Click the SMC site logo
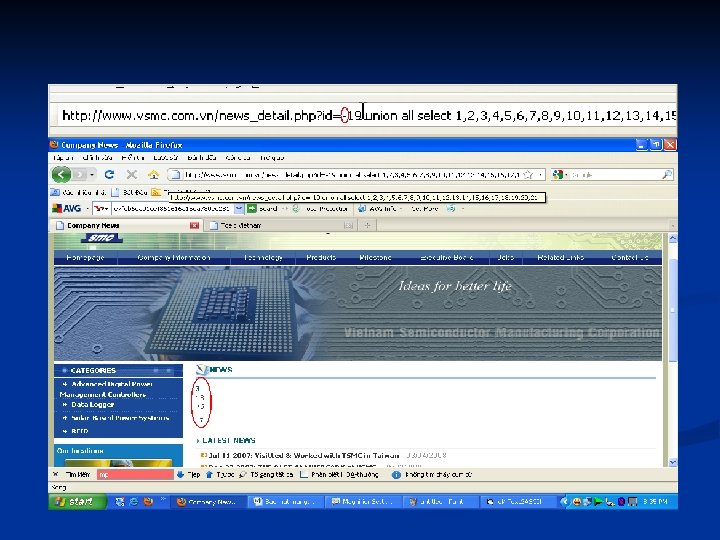 (x=101, y=238)
